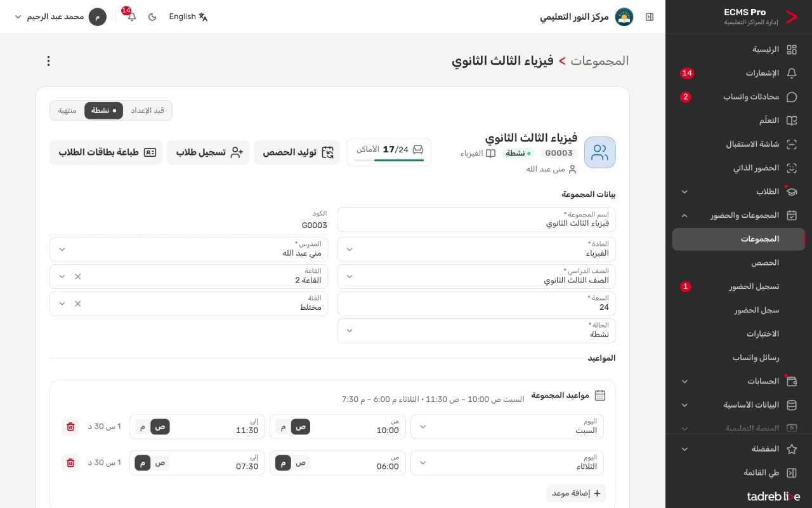The height and width of the screenshot is (508, 812).
Task: Edit السعة capacity field
Action: pos(476,304)
